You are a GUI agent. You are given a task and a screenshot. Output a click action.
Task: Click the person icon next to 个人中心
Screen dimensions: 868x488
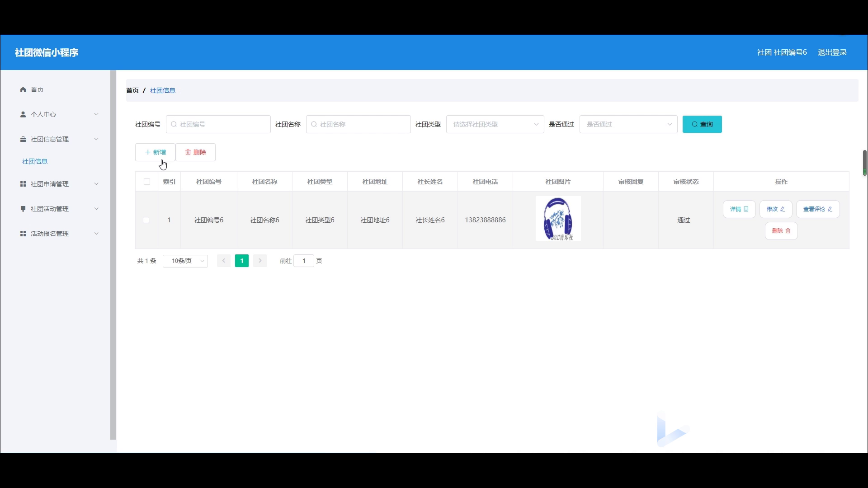coord(23,114)
